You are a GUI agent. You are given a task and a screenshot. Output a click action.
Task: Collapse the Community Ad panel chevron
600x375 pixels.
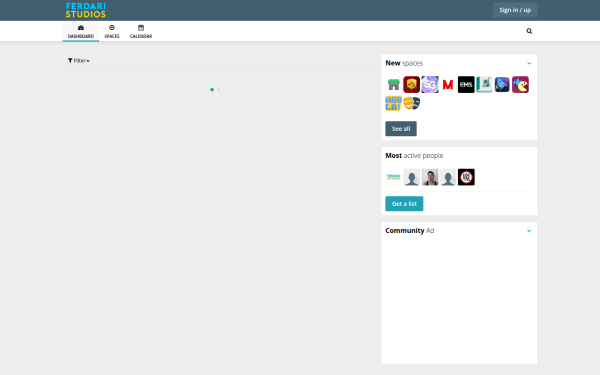tap(529, 231)
